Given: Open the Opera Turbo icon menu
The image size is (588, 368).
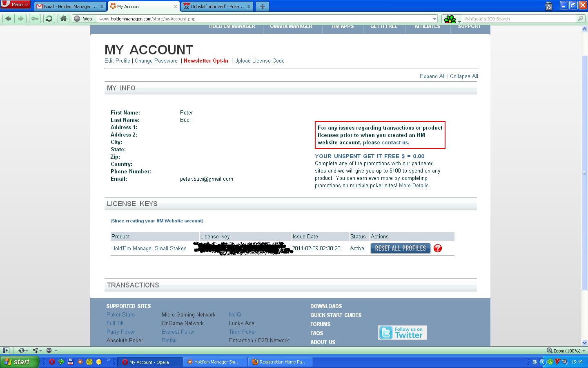Looking at the screenshot, I should [x=51, y=350].
